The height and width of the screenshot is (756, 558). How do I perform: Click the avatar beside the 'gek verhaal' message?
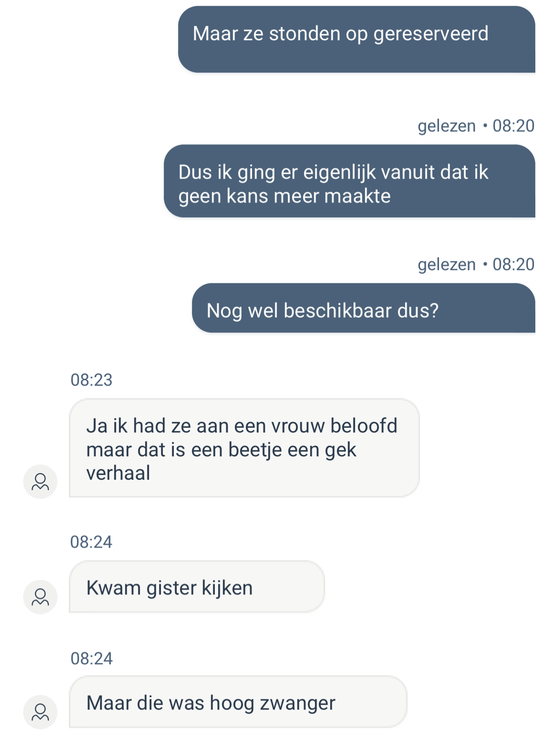tap(40, 482)
